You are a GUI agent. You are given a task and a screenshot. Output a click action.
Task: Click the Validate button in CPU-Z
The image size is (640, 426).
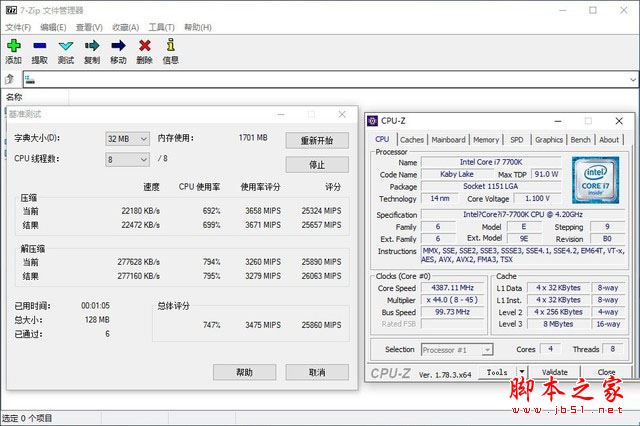554,372
